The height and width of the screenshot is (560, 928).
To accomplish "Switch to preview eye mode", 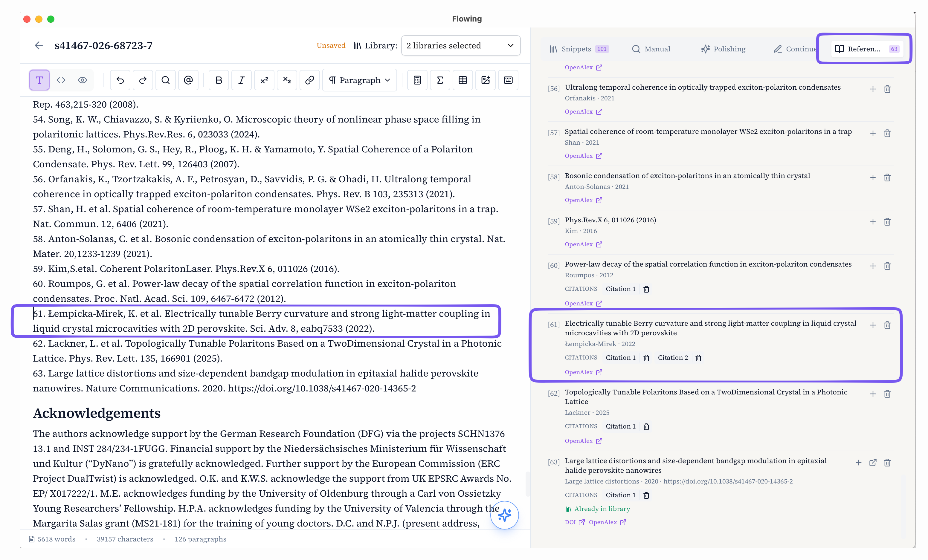I will (83, 80).
